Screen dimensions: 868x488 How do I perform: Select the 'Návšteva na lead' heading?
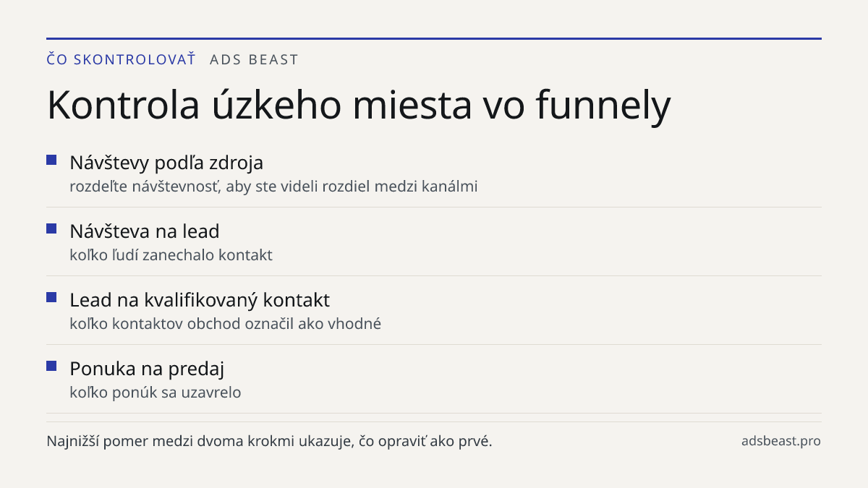(144, 231)
